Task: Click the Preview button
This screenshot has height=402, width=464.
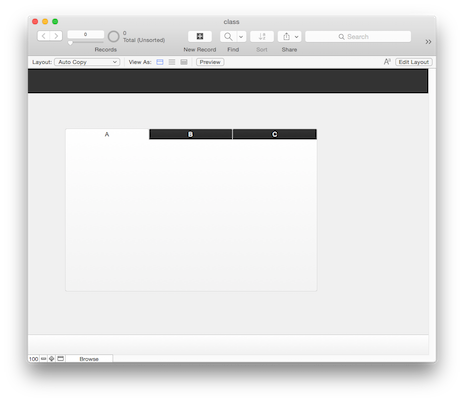Action: pyautogui.click(x=210, y=62)
